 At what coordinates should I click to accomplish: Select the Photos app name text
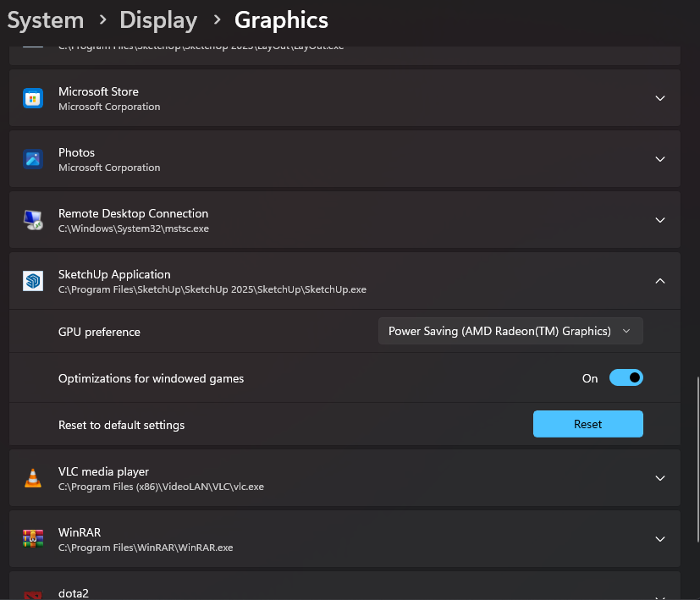click(76, 152)
